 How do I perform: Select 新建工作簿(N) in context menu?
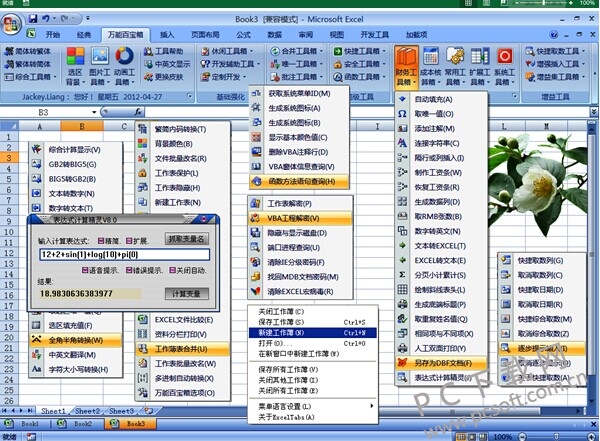coord(312,333)
